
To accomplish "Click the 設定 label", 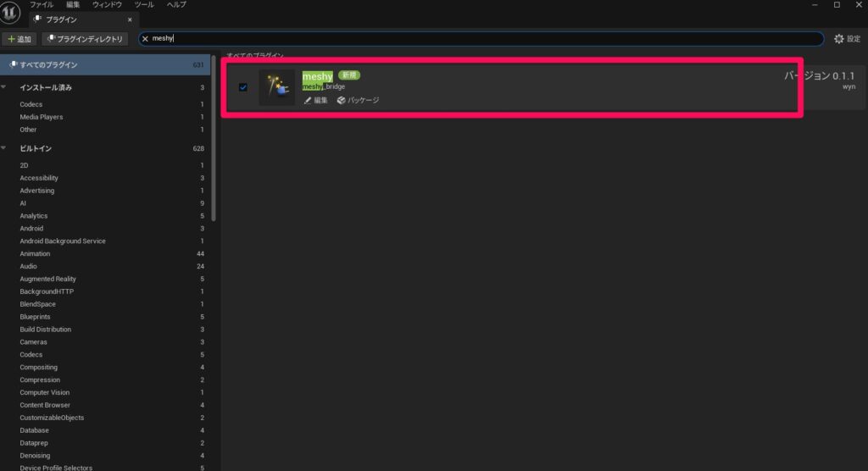I will 854,39.
